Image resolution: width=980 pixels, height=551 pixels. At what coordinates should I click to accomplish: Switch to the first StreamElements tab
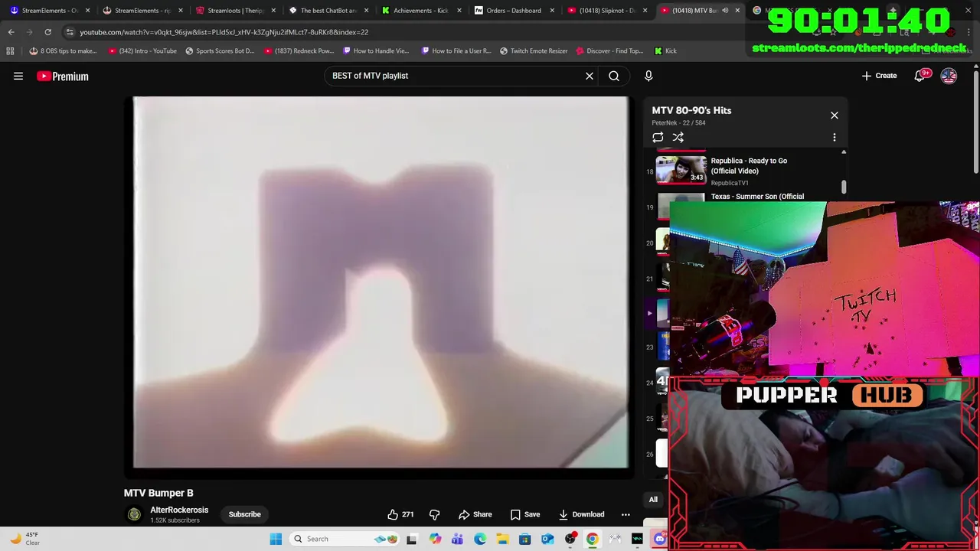tap(50, 11)
